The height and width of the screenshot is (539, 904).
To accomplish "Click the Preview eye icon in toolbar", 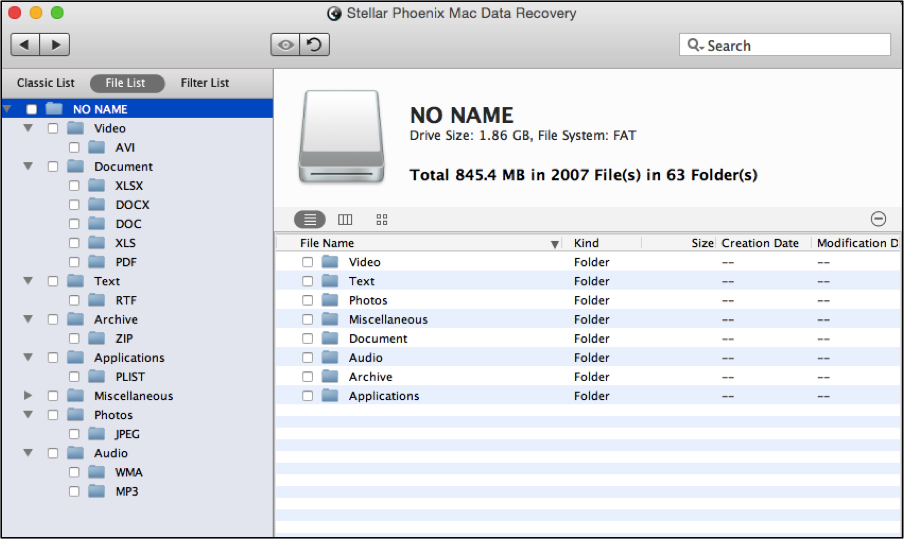I will (x=285, y=44).
